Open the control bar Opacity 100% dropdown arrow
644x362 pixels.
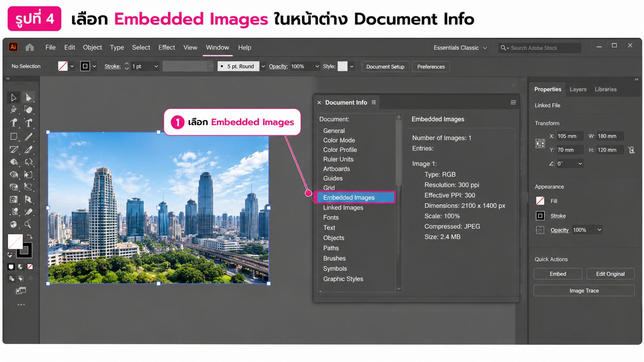(317, 66)
